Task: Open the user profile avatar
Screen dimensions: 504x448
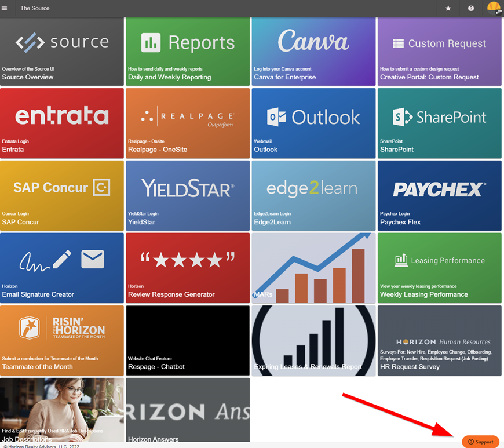Action: pyautogui.click(x=494, y=8)
